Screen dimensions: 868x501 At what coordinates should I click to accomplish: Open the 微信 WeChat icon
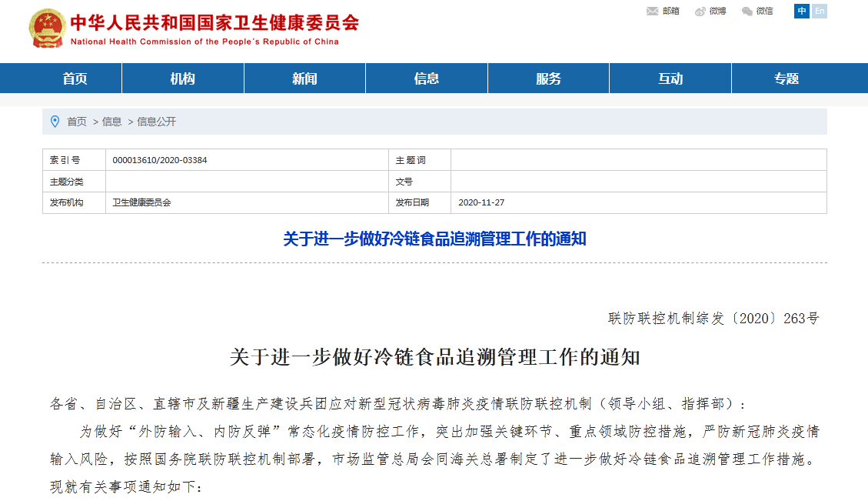pyautogui.click(x=747, y=11)
